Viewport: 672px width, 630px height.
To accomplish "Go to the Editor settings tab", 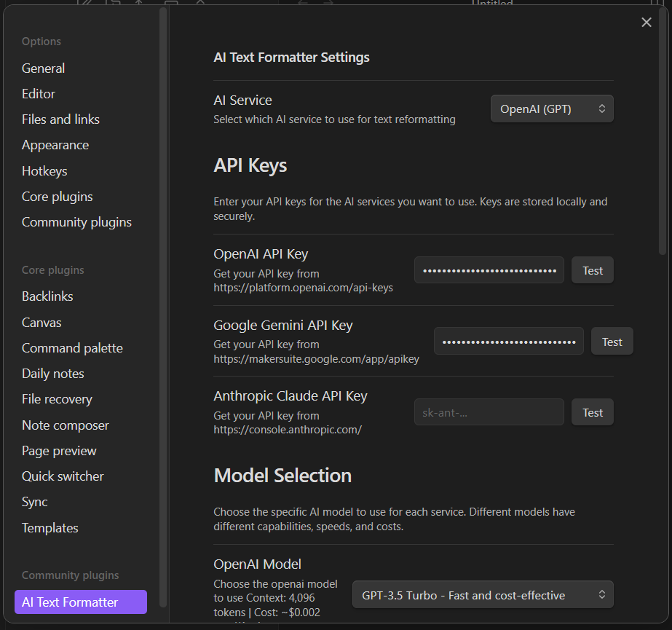I will point(39,94).
